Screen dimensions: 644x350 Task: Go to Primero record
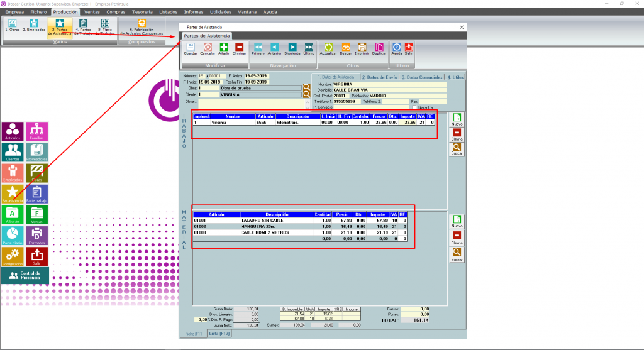(x=258, y=49)
